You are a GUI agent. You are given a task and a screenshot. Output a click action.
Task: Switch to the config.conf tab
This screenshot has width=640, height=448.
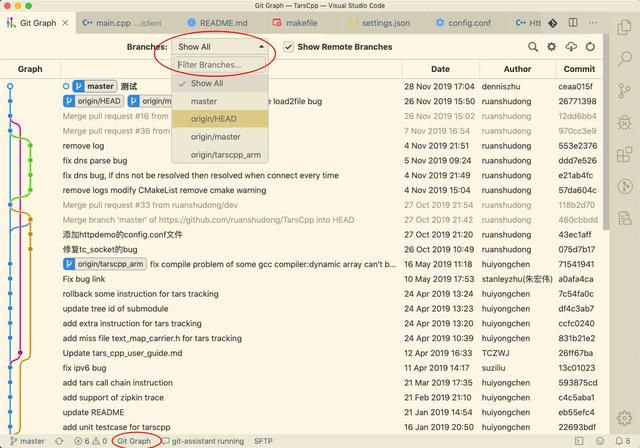pos(463,23)
